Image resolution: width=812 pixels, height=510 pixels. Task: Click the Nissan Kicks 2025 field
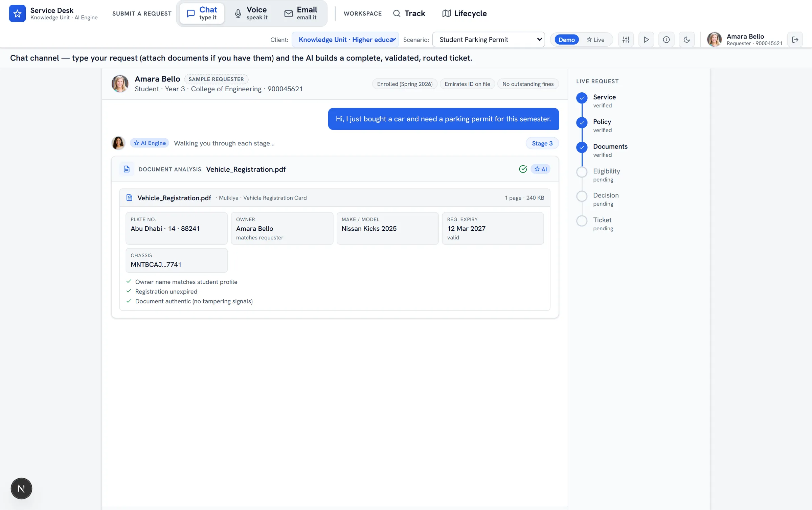388,229
